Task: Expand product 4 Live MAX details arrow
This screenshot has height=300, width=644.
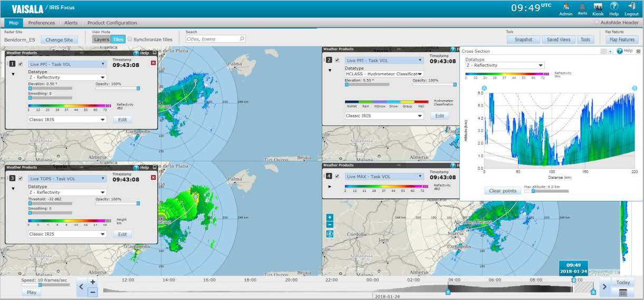Action: tap(330, 187)
